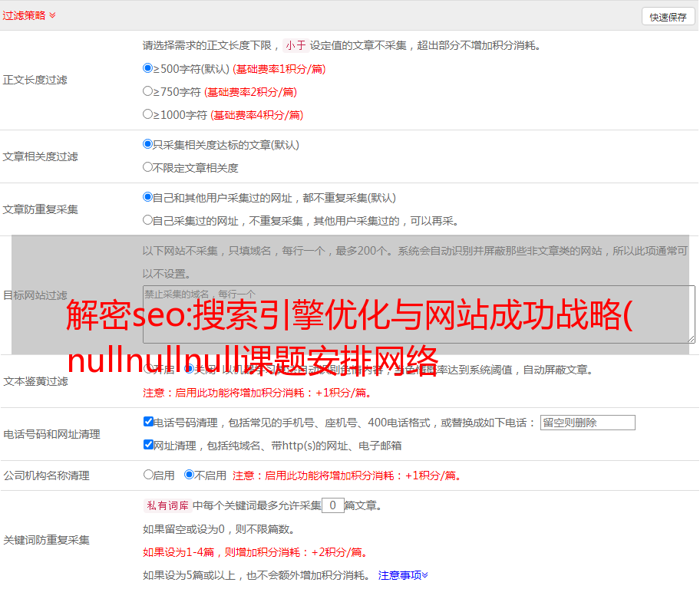Image resolution: width=700 pixels, height=589 pixels.
Task: Collapse the 过滤策略 section header
Action: [x=29, y=15]
